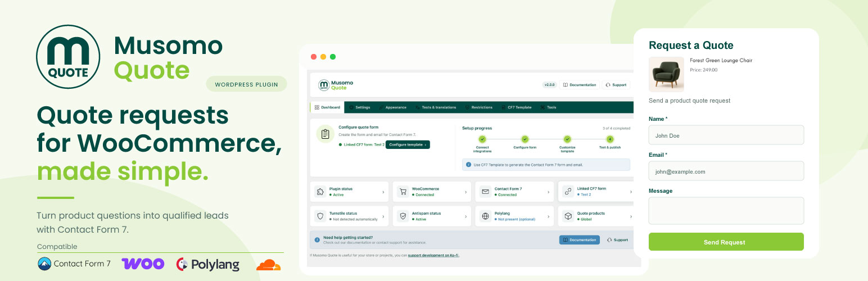Click the info icon beside Need help getting started
Image resolution: width=868 pixels, height=281 pixels.
tap(317, 240)
